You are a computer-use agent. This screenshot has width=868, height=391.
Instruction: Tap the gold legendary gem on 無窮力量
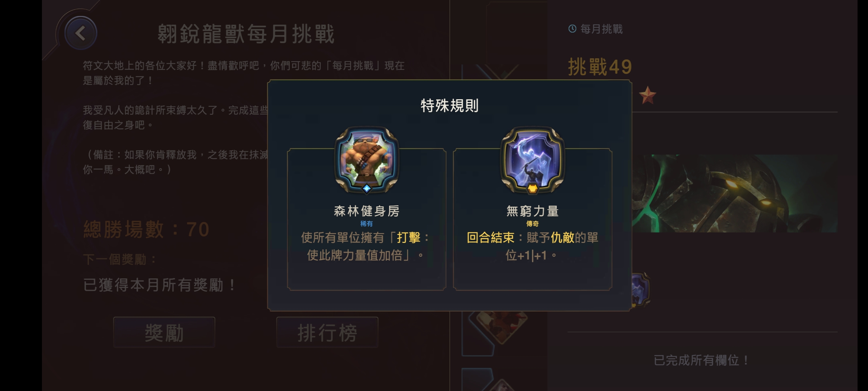(x=532, y=189)
